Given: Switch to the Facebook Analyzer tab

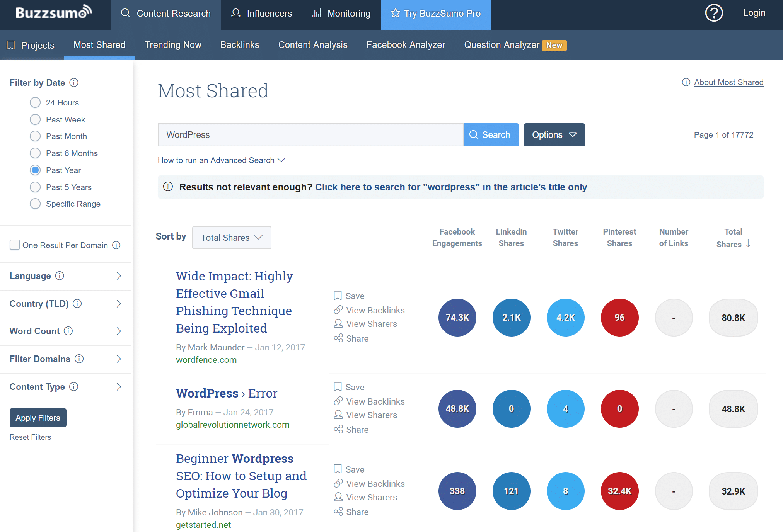Looking at the screenshot, I should tap(406, 44).
